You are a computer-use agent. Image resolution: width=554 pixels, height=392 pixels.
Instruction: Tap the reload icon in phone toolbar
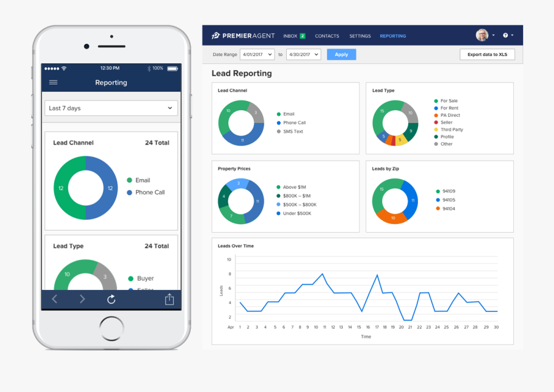[x=111, y=299]
